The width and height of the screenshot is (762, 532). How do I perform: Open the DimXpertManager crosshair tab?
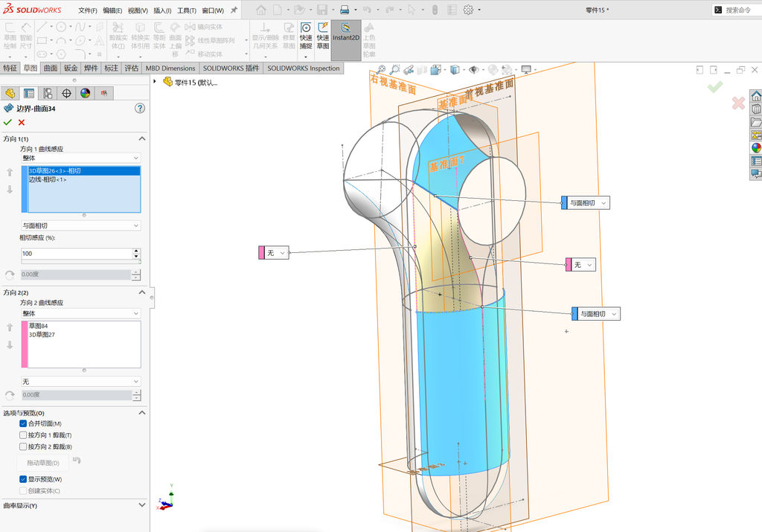click(x=66, y=93)
